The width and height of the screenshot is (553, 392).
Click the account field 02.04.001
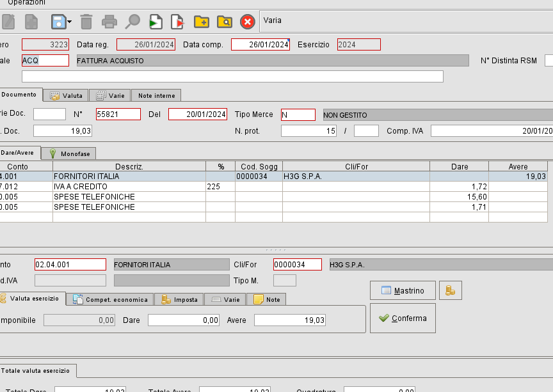pos(70,264)
